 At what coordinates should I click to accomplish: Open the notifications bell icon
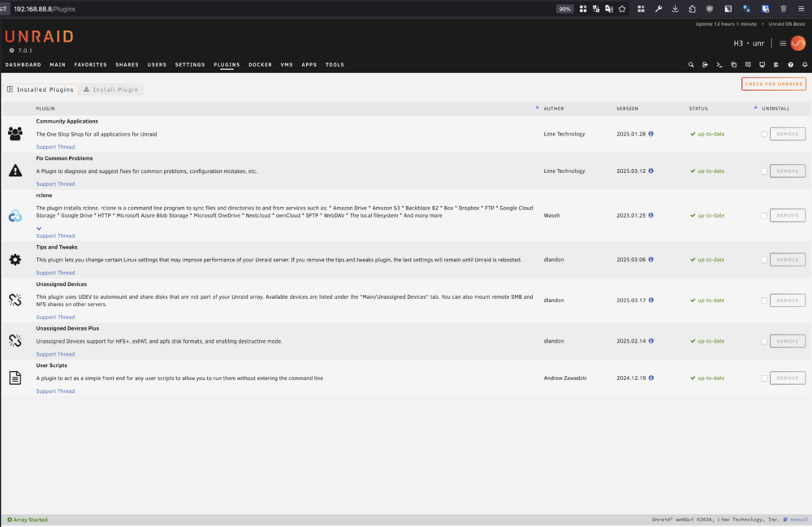tap(805, 65)
